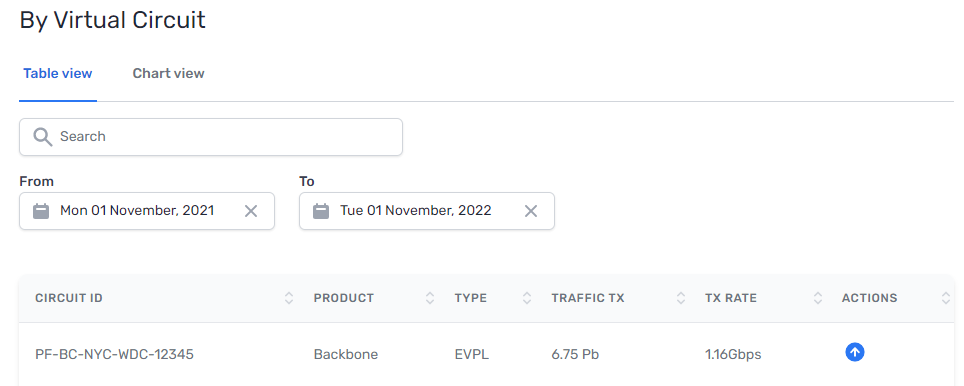Click the CIRCUIT ID column header
The height and width of the screenshot is (386, 964).
pos(69,298)
